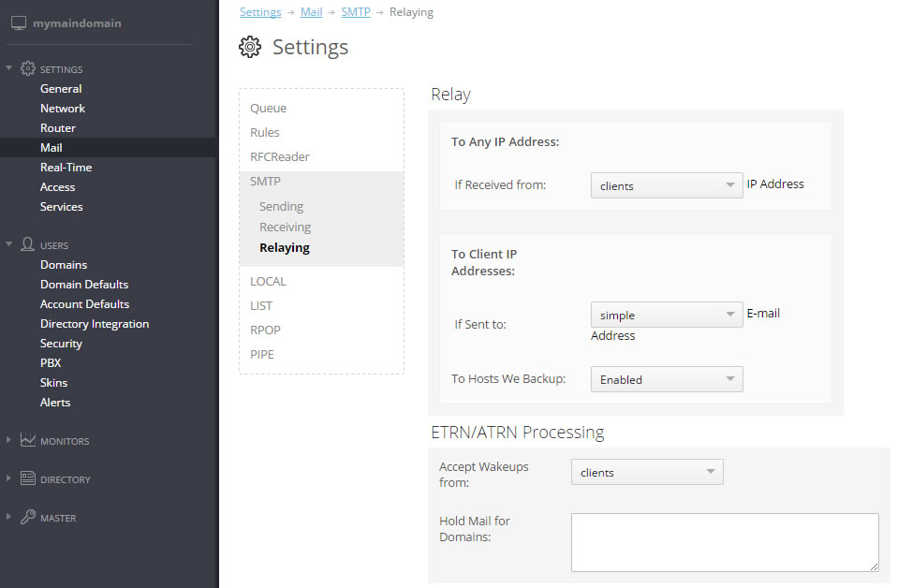This screenshot has height=588, width=897.
Task: Click the Hold Mail for Domains text area
Action: [725, 542]
